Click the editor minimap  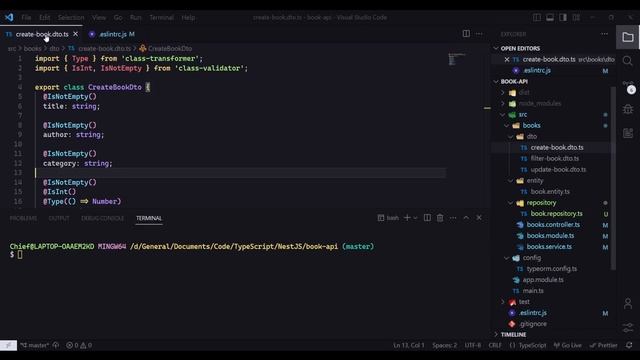pyautogui.click(x=457, y=59)
